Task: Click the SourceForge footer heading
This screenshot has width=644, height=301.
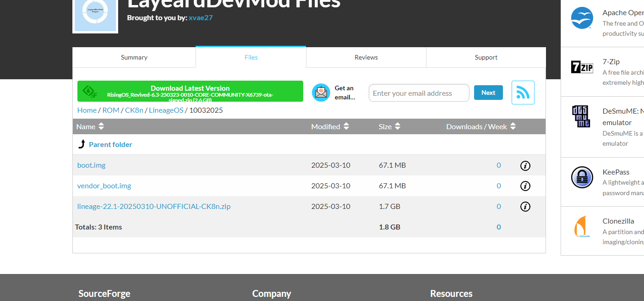Action: (104, 294)
